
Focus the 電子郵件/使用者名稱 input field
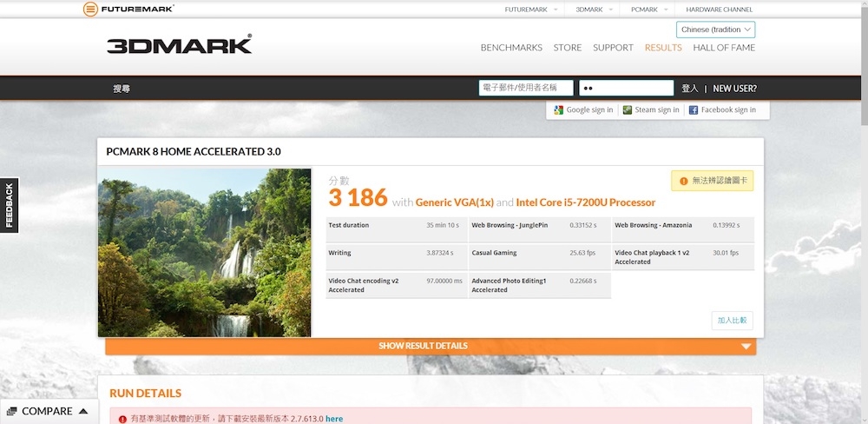click(526, 88)
